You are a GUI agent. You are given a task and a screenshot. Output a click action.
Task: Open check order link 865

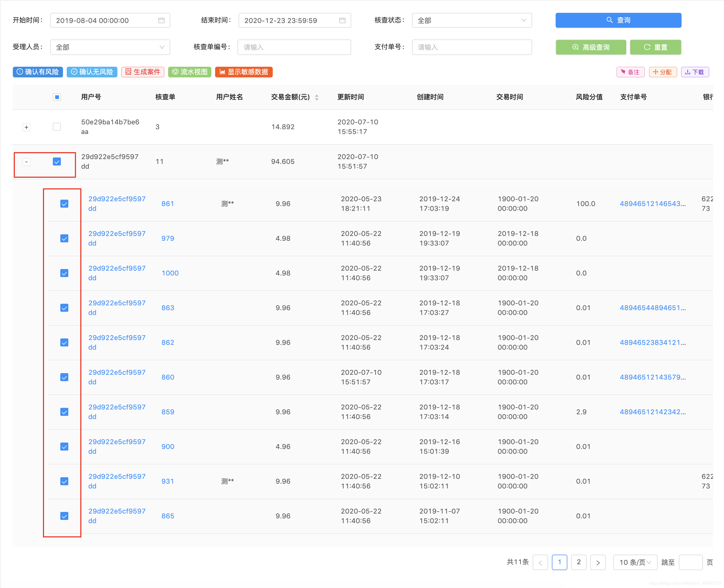(x=168, y=516)
